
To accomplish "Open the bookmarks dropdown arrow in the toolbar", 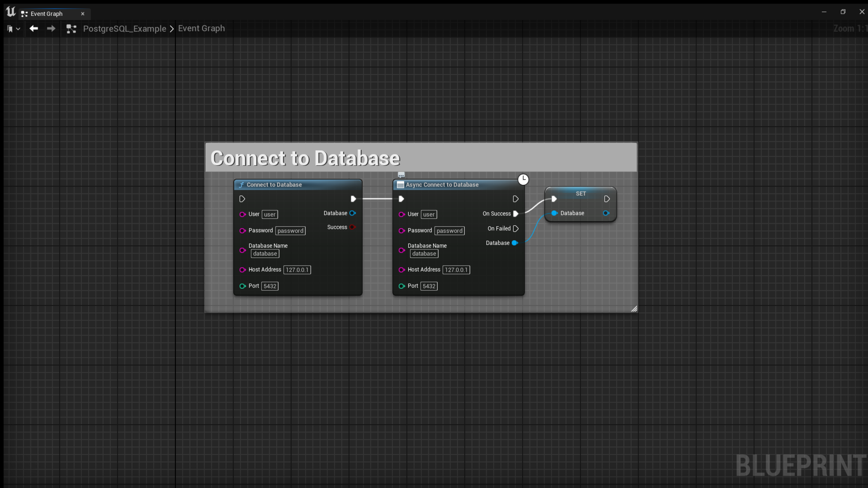I will pyautogui.click(x=18, y=28).
